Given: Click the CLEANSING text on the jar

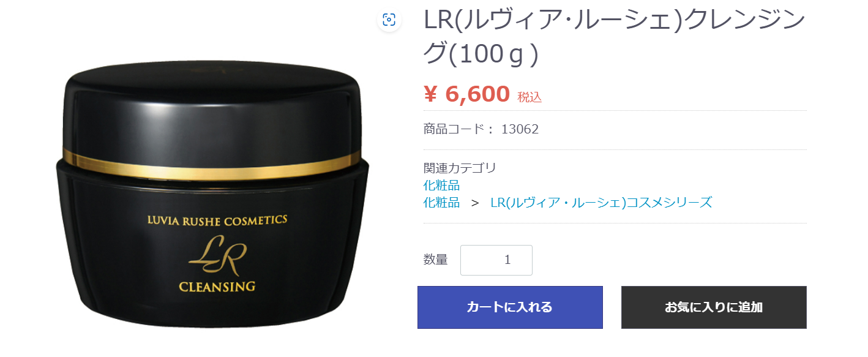Looking at the screenshot, I should tap(217, 286).
